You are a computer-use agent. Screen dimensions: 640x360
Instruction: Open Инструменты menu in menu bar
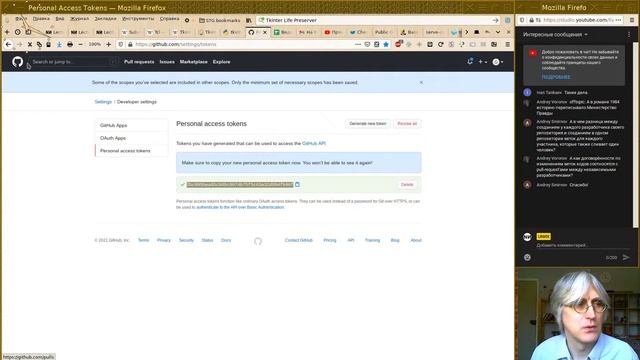coord(138,19)
